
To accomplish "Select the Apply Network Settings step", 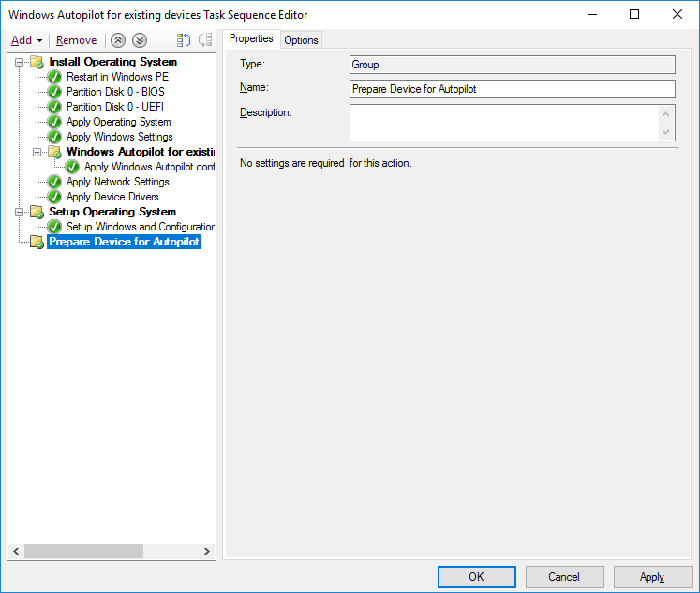I will pos(118,182).
